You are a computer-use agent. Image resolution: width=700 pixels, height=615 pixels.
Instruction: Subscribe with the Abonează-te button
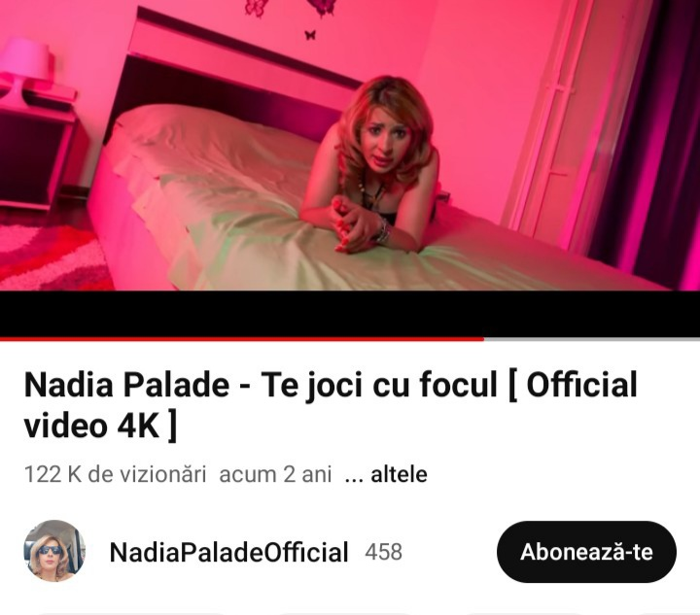586,552
